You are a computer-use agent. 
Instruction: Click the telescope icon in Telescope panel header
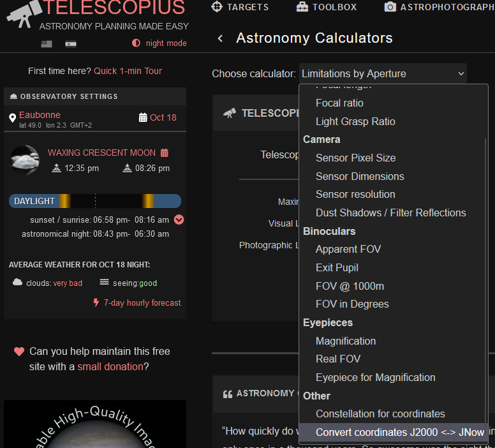coord(230,113)
